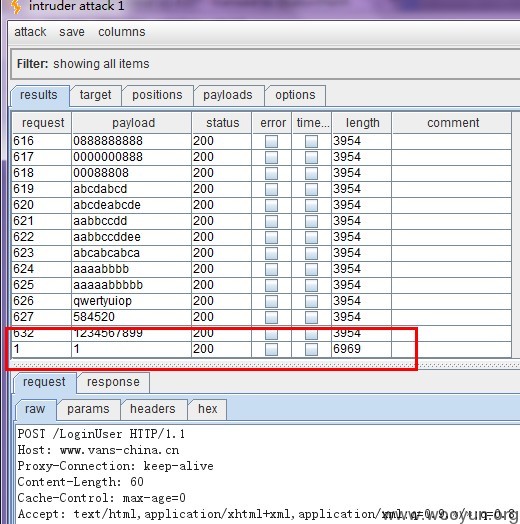
Task: Toggle error checkbox for request 620
Action: point(271,206)
